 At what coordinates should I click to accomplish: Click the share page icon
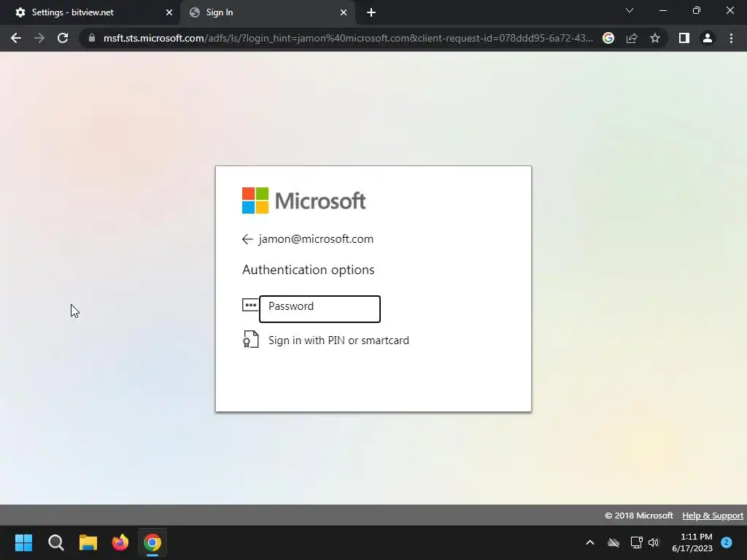[x=632, y=38]
